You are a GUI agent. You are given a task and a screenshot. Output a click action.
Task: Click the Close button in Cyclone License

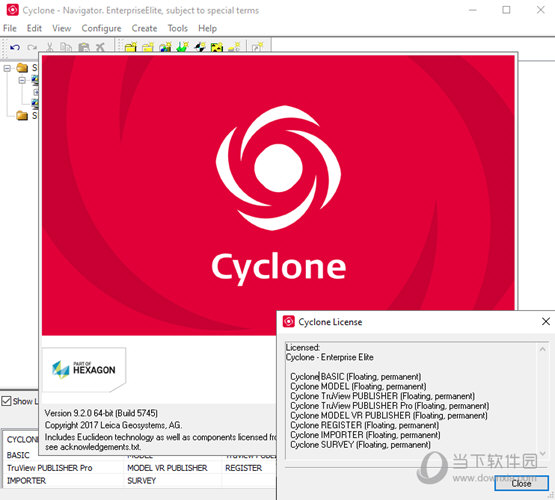click(x=521, y=483)
